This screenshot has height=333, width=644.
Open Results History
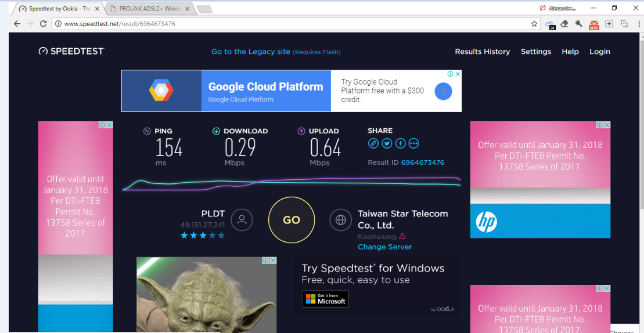(482, 52)
